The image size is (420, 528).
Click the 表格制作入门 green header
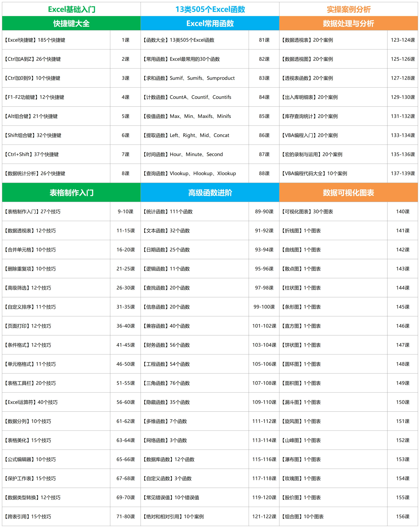click(x=71, y=193)
